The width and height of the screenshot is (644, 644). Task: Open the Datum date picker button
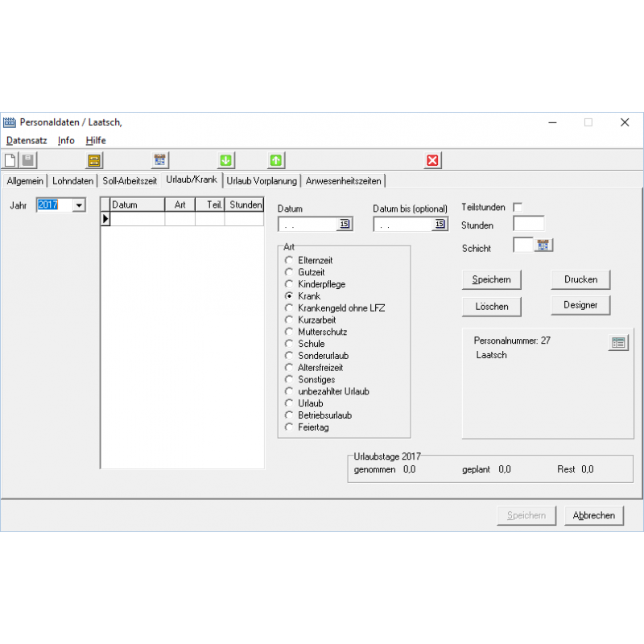(x=345, y=225)
